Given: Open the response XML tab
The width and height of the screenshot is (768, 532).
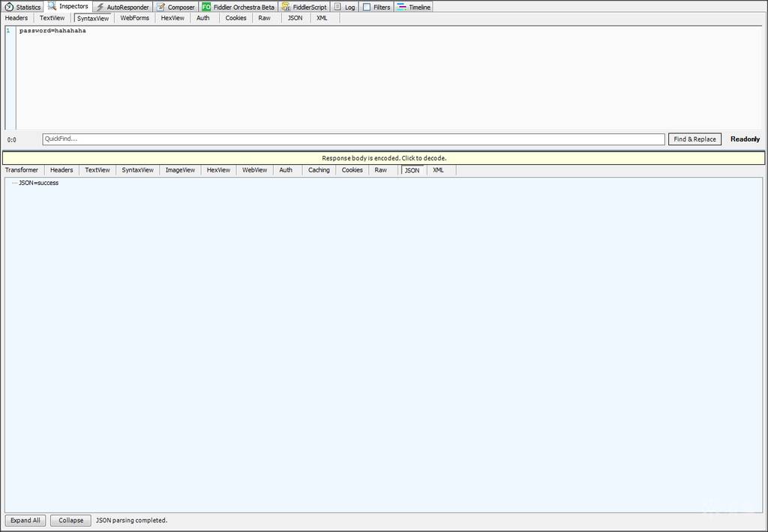Looking at the screenshot, I should pos(438,170).
